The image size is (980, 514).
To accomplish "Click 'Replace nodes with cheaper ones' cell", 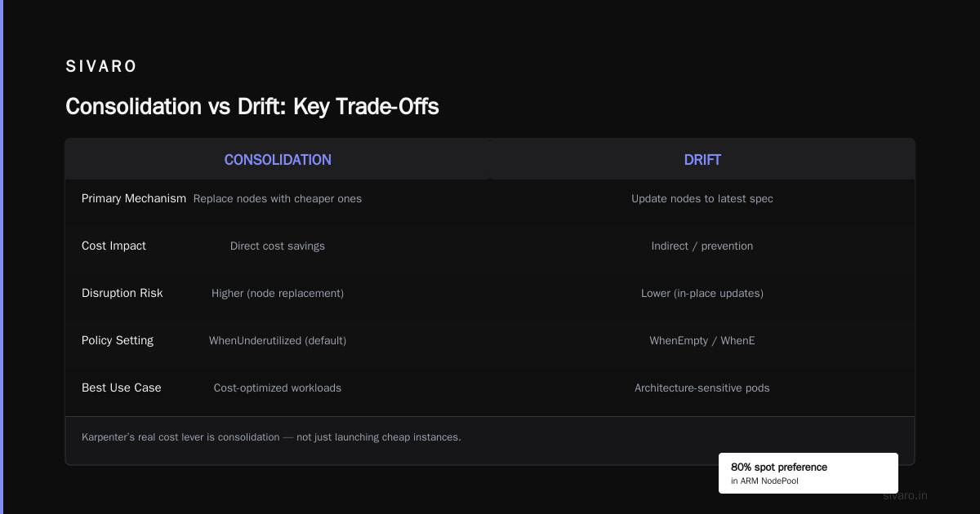I will tap(278, 198).
